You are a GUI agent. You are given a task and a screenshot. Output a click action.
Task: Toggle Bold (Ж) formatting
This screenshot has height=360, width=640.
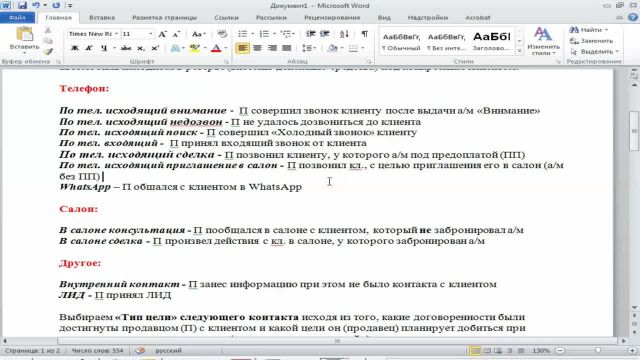74,48
